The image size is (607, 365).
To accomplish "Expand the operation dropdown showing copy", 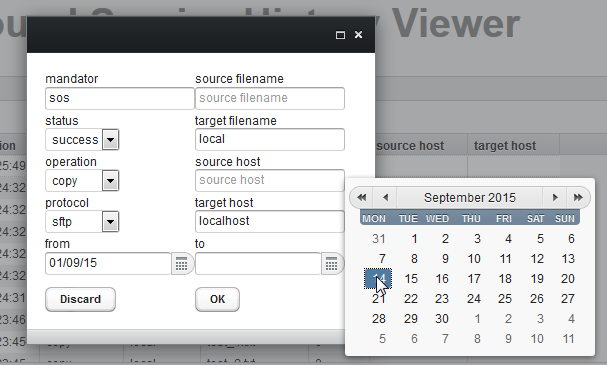I will (x=110, y=181).
